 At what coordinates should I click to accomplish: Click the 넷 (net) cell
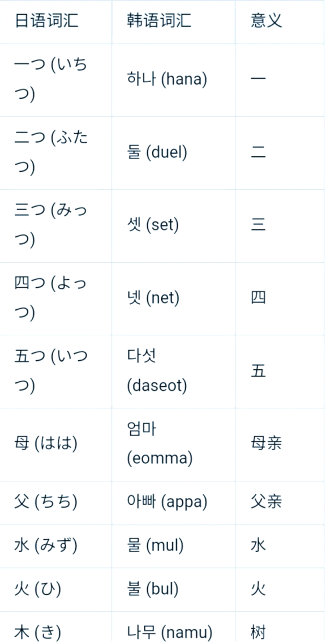pyautogui.click(x=173, y=298)
